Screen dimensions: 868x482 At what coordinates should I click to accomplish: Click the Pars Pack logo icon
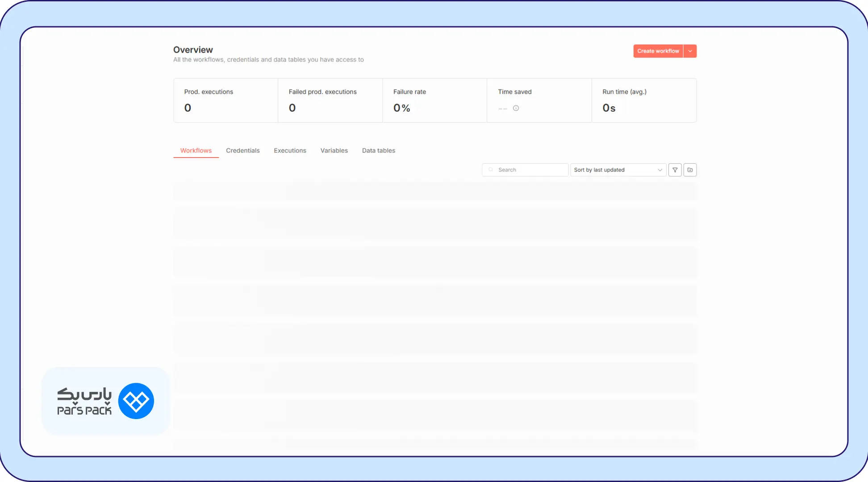coord(136,401)
